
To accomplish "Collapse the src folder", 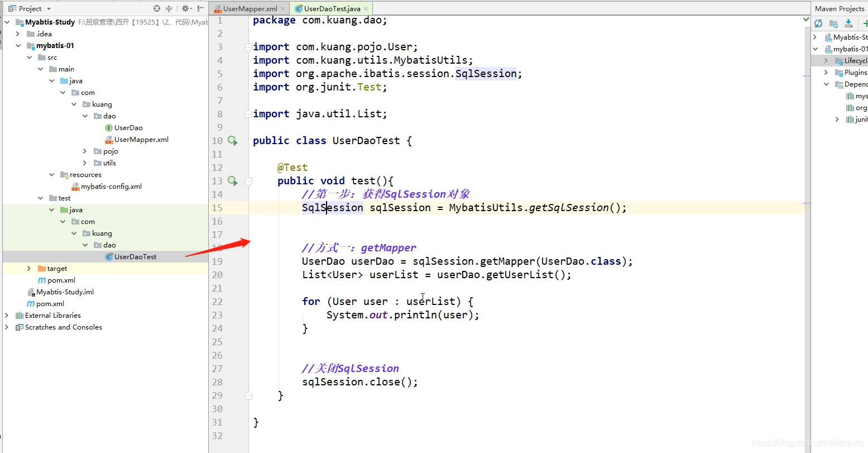I will point(29,58).
